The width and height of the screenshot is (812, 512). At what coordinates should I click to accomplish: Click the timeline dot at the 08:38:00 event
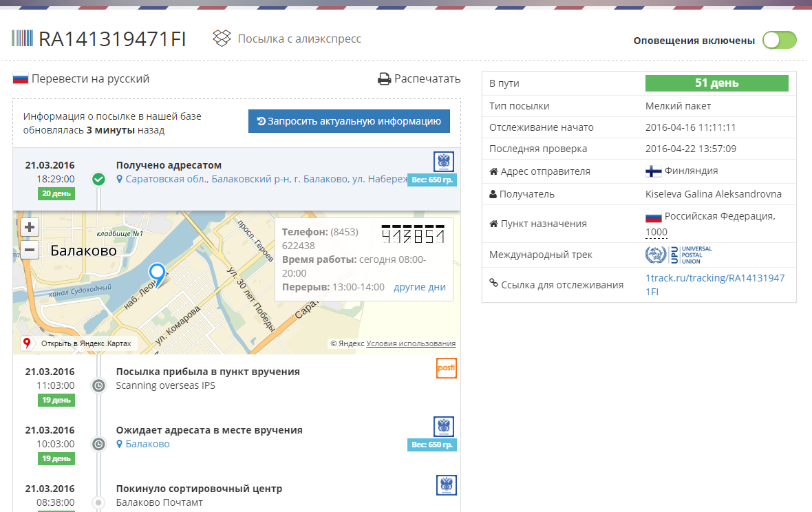click(98, 502)
